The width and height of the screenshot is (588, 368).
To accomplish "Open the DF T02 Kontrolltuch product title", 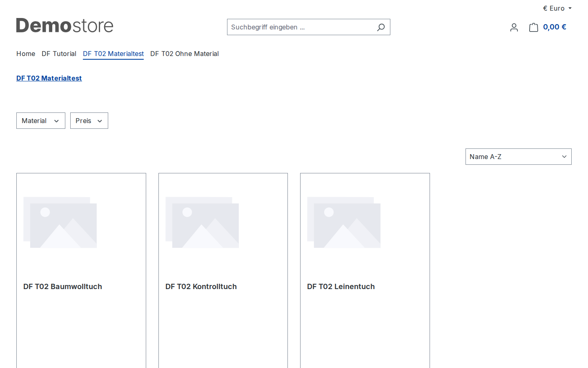I will 201,287.
